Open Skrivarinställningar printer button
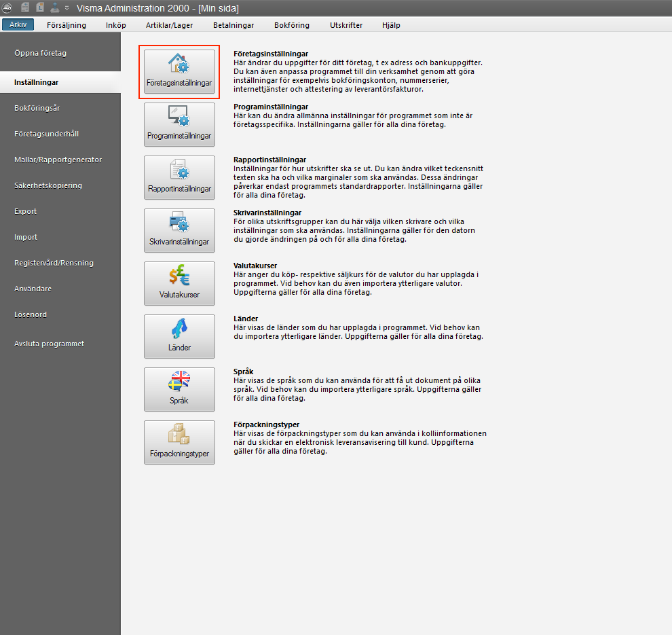Screen dimensions: 672x635 pyautogui.click(x=179, y=230)
